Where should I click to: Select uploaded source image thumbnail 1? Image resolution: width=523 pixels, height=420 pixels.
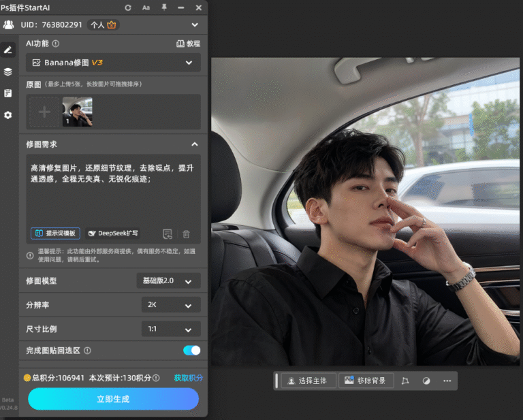[x=78, y=112]
